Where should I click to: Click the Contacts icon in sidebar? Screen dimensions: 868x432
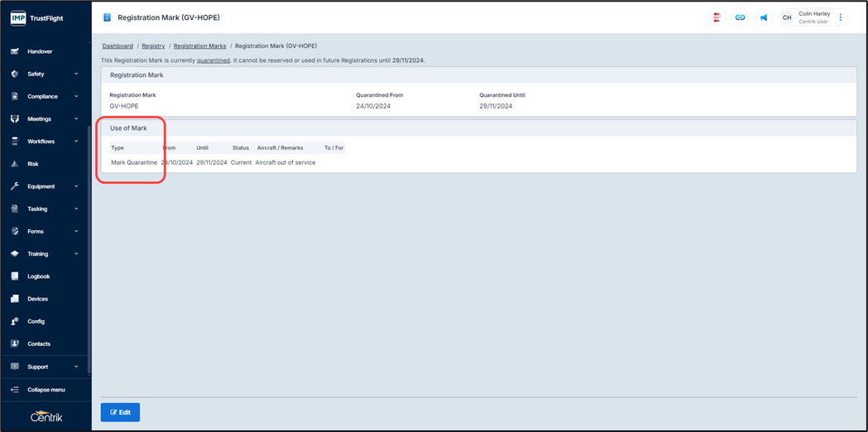tap(15, 343)
